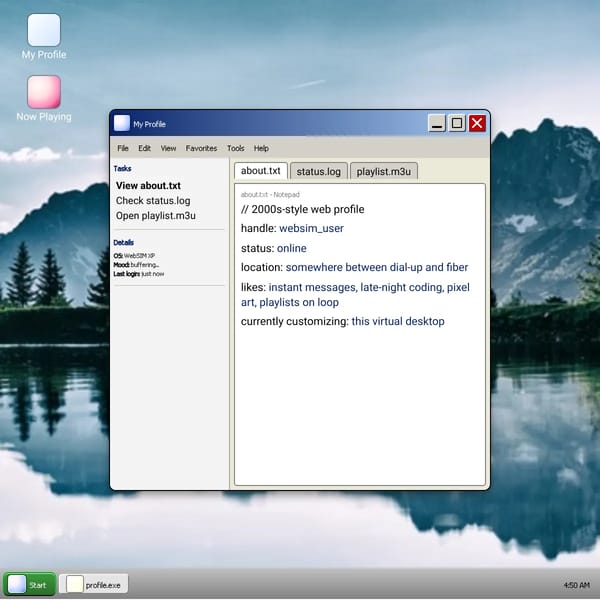Click the likes line instant messages

312,287
